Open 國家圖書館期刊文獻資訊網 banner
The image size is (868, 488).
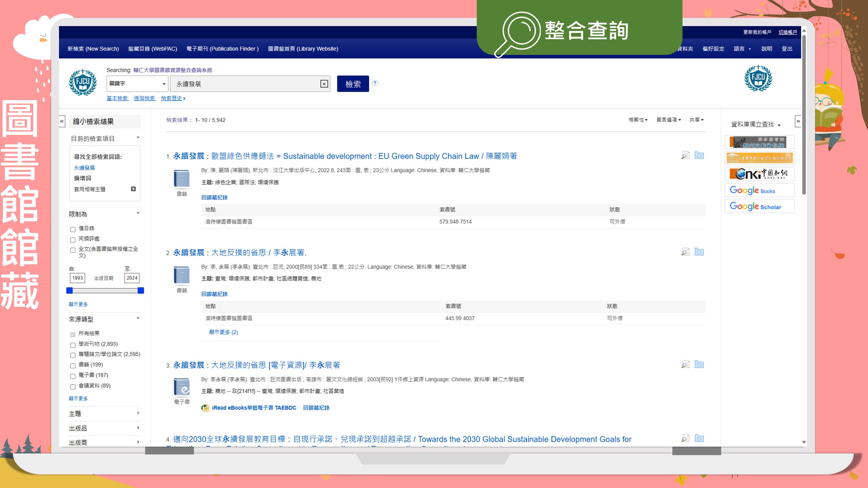click(x=759, y=142)
